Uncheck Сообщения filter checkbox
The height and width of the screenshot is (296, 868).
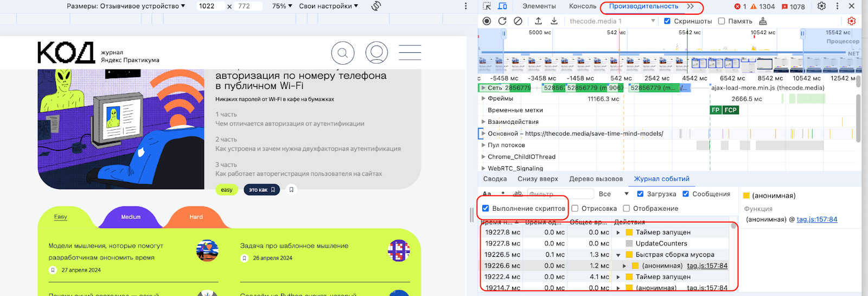pos(686,194)
